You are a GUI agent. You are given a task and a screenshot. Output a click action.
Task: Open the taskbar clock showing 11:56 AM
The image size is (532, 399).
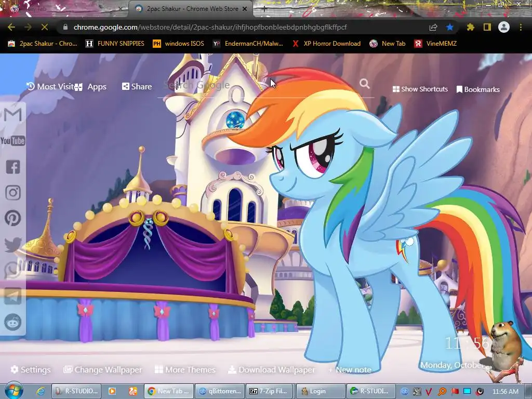coord(505,392)
